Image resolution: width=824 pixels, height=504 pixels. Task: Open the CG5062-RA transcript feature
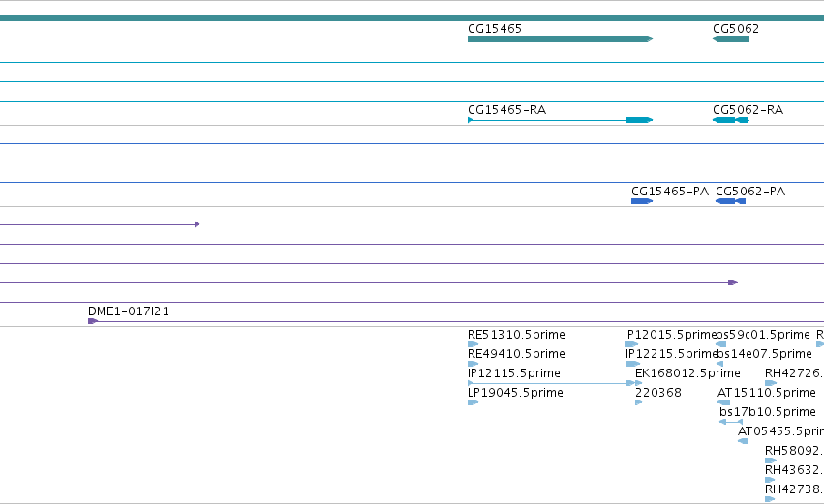pyautogui.click(x=730, y=120)
